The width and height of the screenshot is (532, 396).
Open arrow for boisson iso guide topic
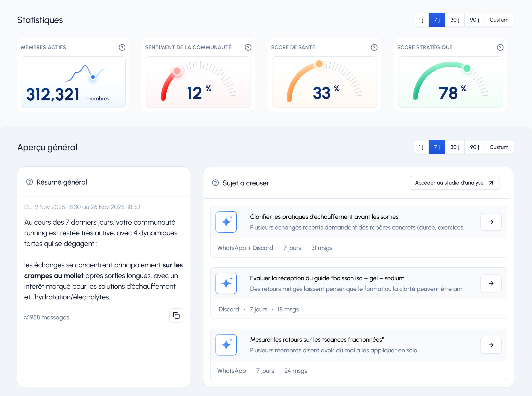pos(491,283)
